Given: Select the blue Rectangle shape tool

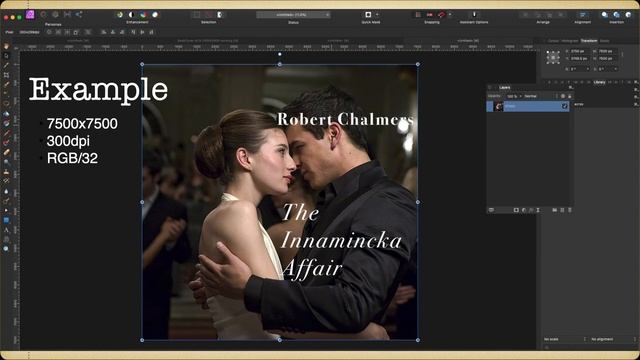Looking at the screenshot, I should [6, 220].
